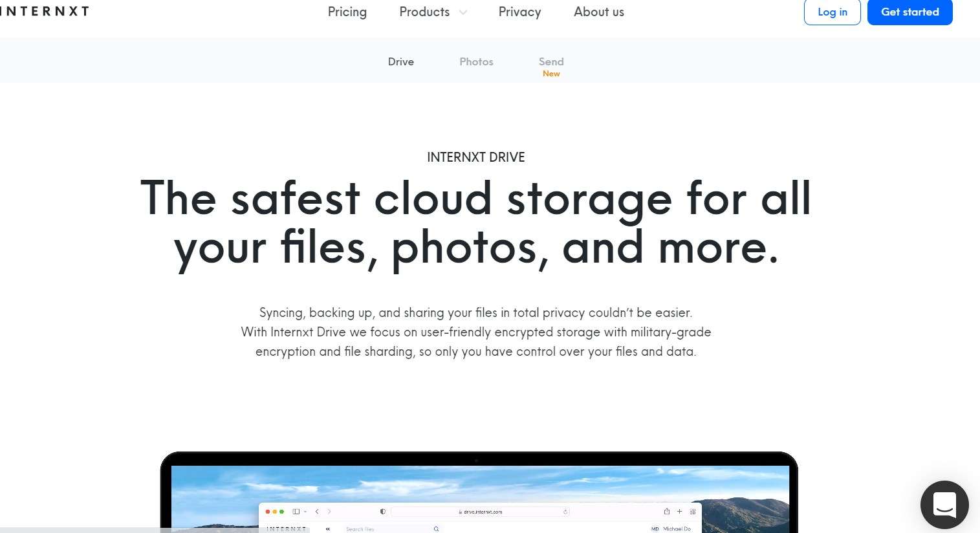
Task: Click the INTERNXT logo
Action: coord(44,12)
